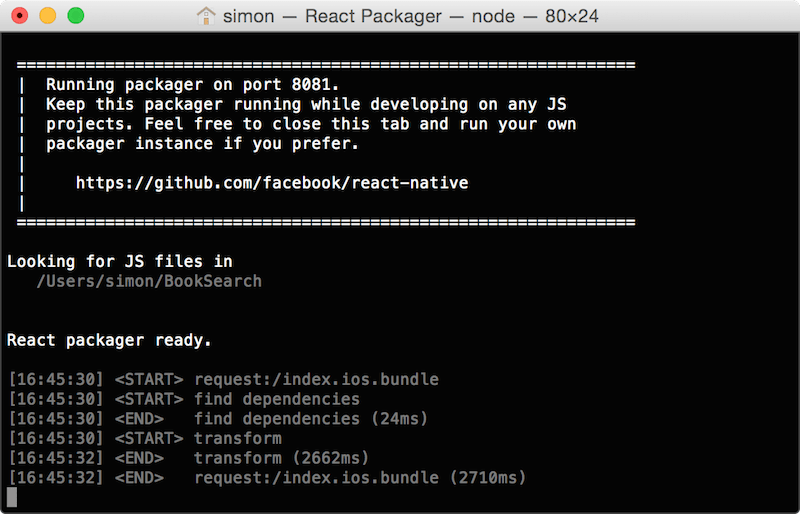
Task: Click the "find dependencies (24ms)" log entry
Action: click(290, 419)
